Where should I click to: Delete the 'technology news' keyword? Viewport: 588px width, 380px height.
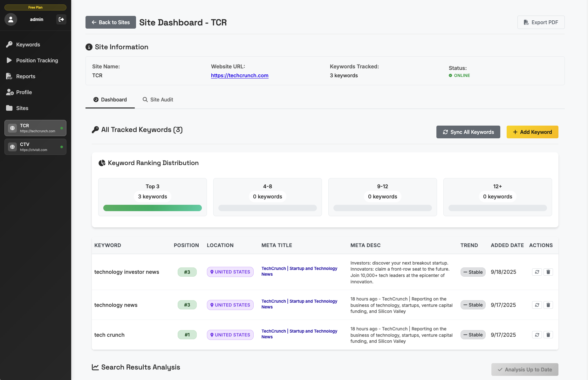click(548, 305)
